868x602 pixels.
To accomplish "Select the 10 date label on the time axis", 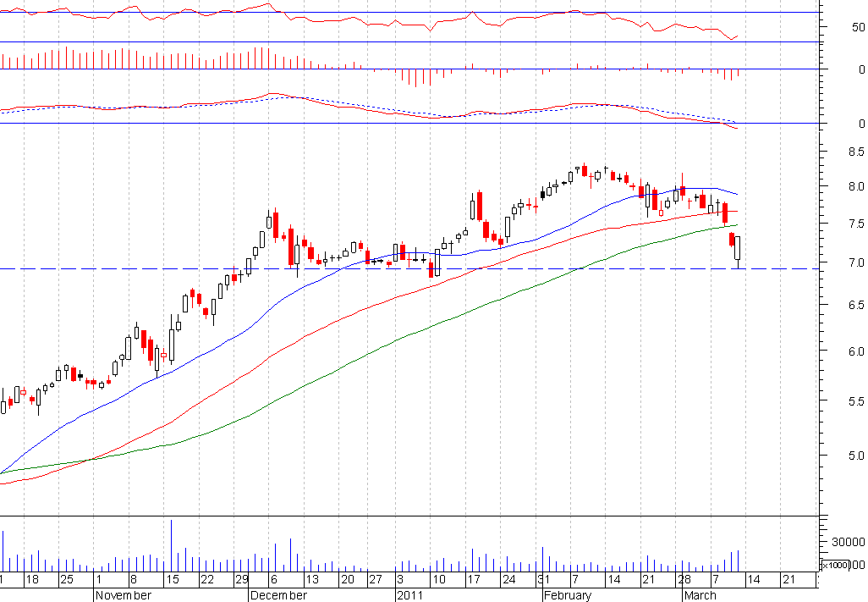I will [x=439, y=580].
